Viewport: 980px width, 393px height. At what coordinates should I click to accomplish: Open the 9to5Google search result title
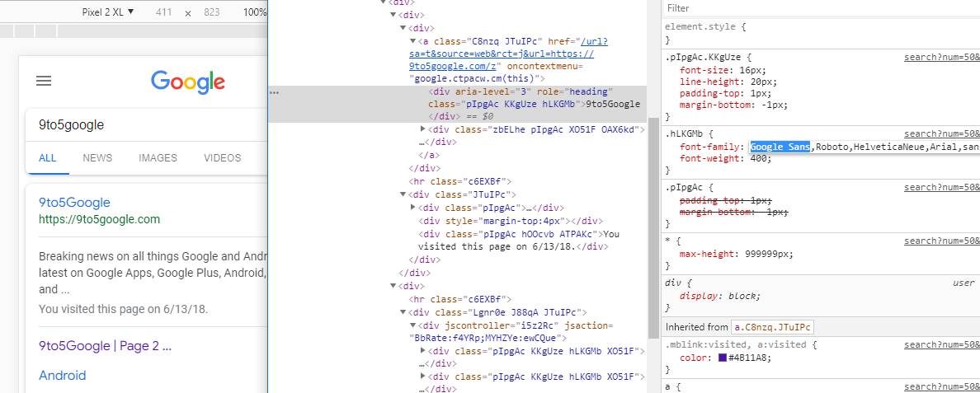click(74, 203)
